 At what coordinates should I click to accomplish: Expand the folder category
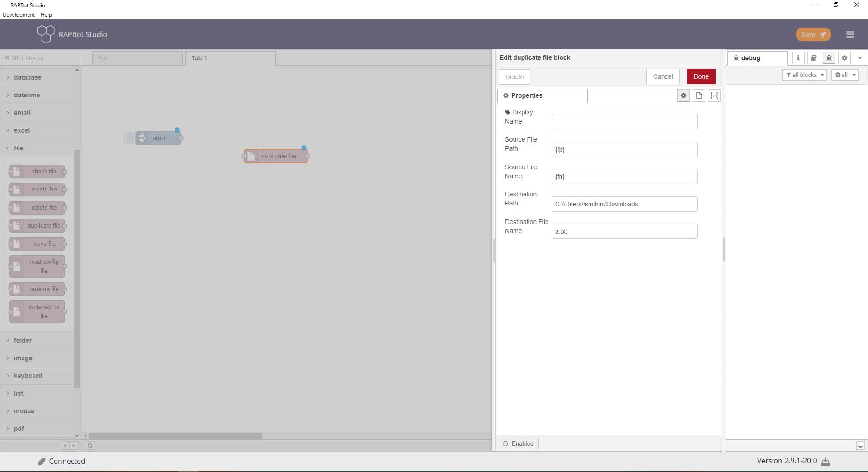click(x=37, y=340)
